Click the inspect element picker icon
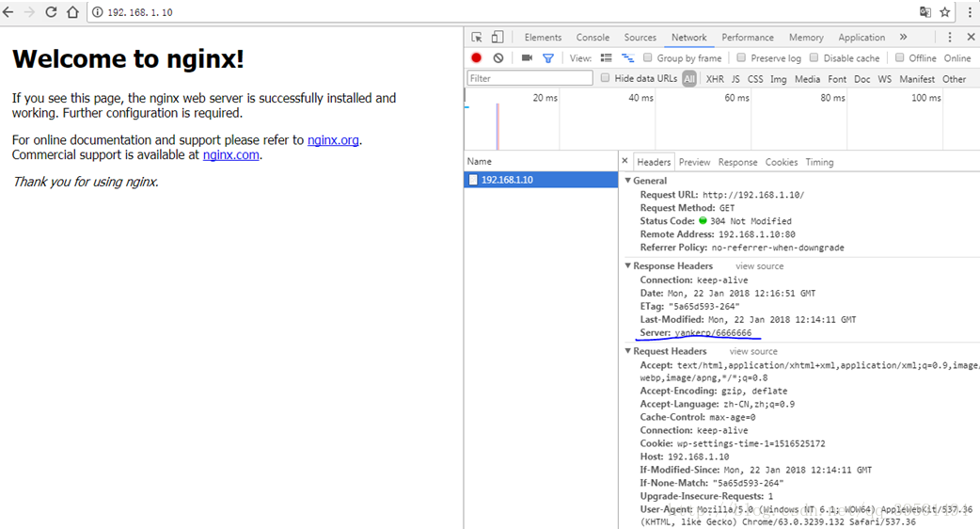Viewport: 980px width, 529px height. click(x=477, y=38)
